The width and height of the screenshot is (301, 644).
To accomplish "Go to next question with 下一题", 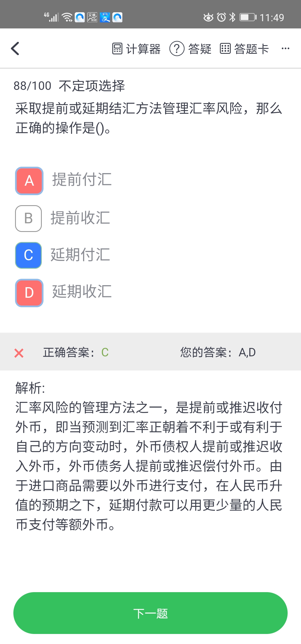I will [151, 613].
